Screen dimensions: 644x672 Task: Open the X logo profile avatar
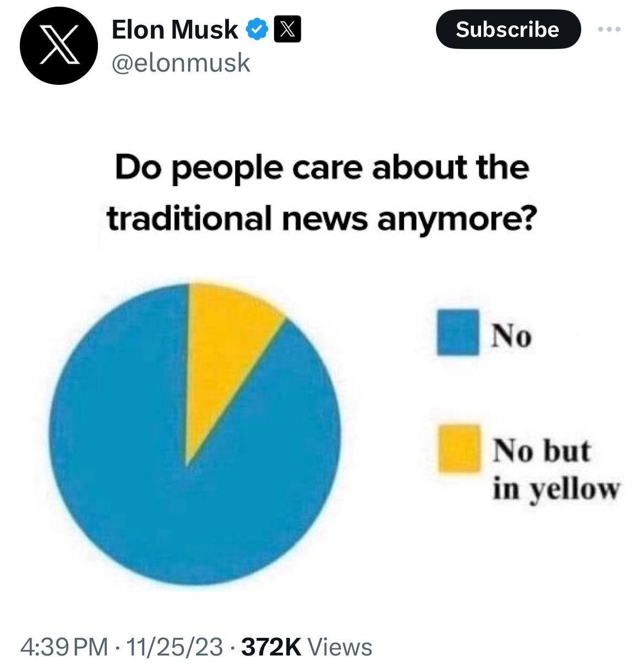pos(59,45)
